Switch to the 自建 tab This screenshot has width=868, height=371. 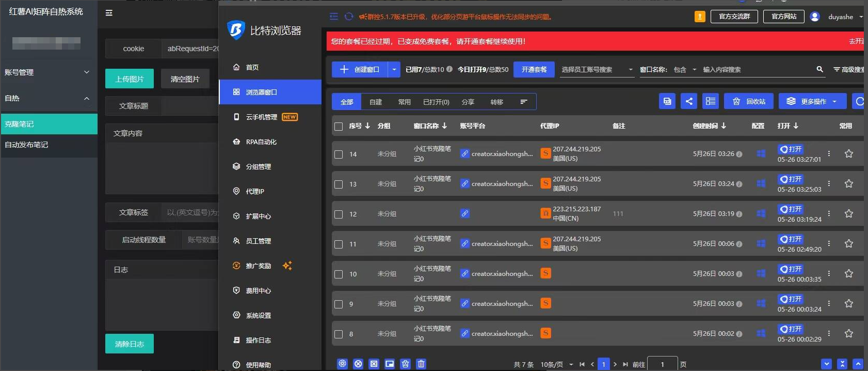[x=376, y=102]
